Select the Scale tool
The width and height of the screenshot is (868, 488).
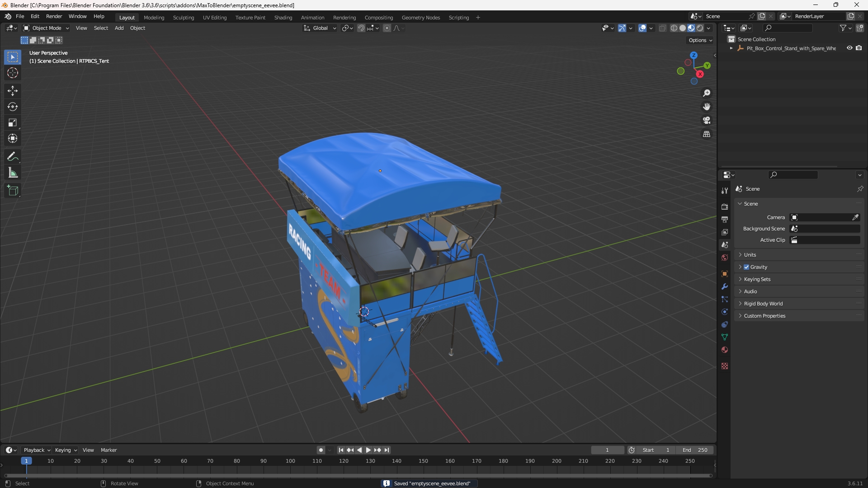click(13, 122)
